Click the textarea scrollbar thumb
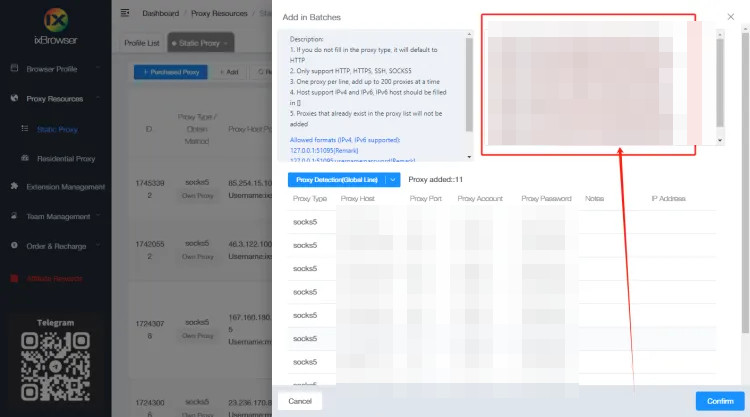 coord(720,83)
